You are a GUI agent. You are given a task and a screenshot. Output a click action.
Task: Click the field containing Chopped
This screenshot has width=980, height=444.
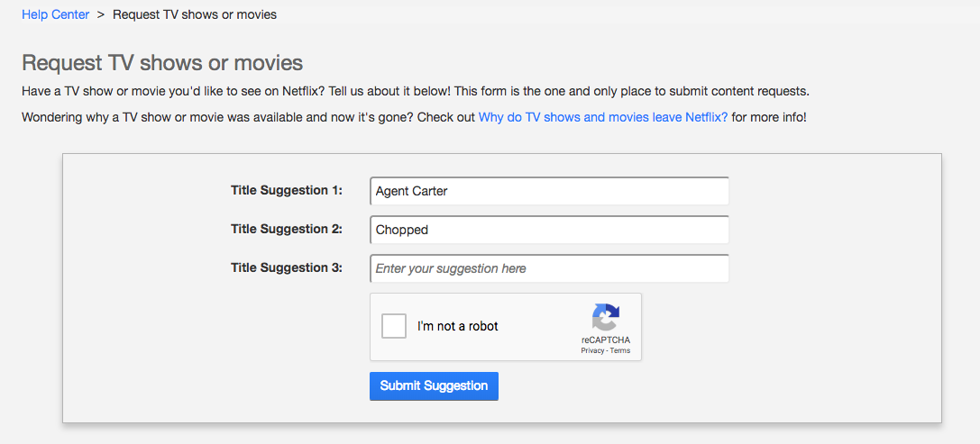[x=549, y=230]
